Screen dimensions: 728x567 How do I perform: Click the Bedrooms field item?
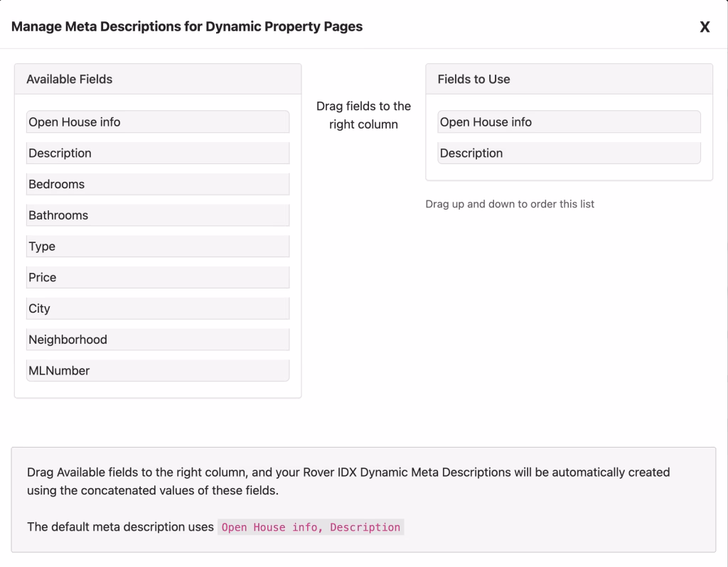click(x=158, y=184)
